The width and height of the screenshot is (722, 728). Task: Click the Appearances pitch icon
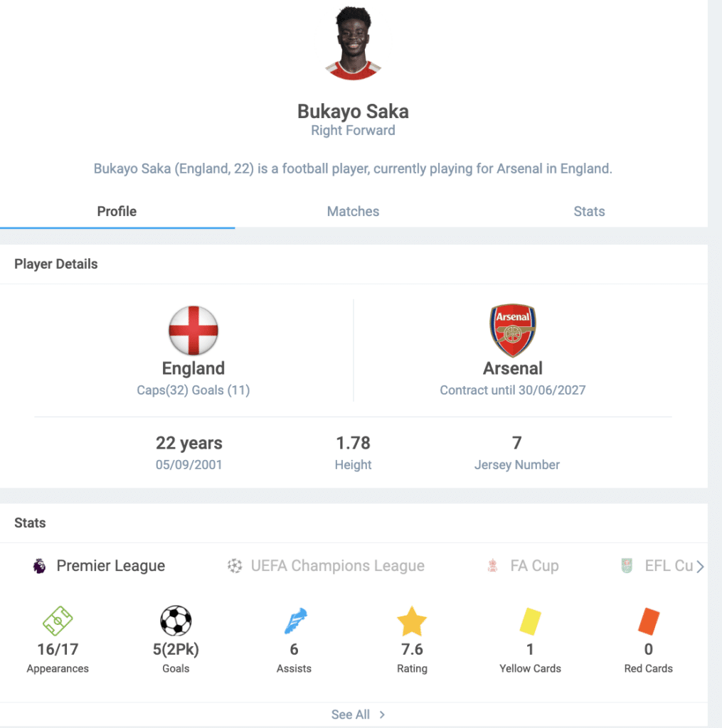[x=58, y=621]
